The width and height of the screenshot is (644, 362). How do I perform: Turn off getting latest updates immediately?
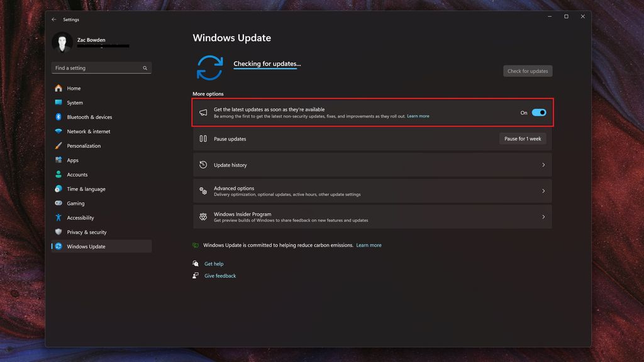(538, 112)
